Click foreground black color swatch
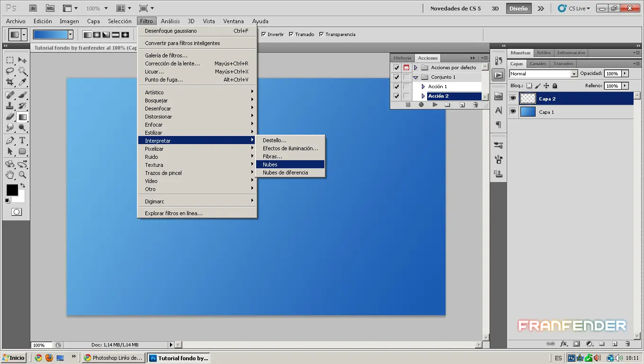This screenshot has height=364, width=644. click(x=12, y=190)
